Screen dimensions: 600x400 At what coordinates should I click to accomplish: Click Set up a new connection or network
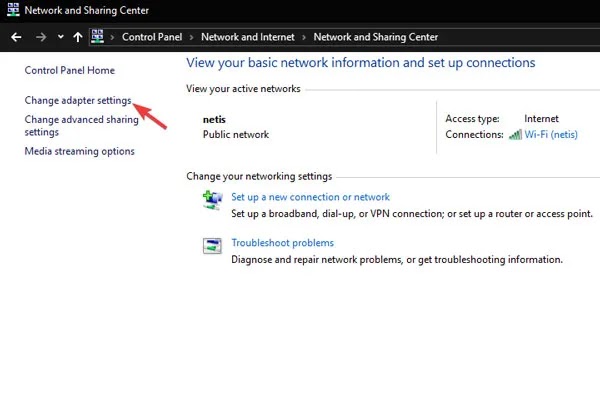coord(310,197)
